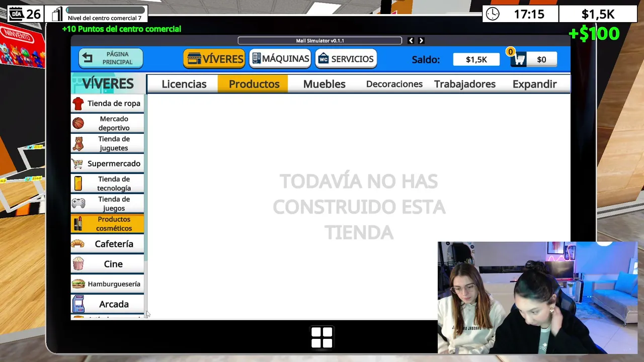Click the VÍVERES sidebar header
The image size is (644, 362).
[x=108, y=84]
